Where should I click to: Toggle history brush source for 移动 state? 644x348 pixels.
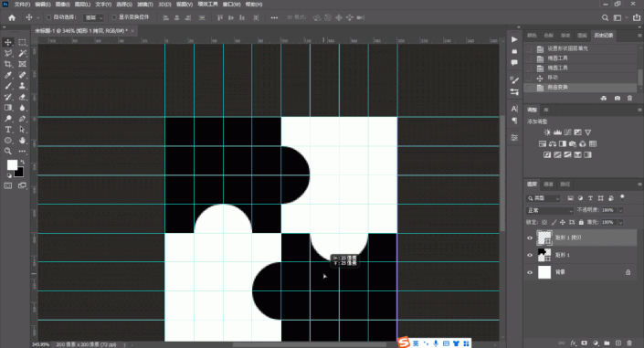tap(529, 78)
